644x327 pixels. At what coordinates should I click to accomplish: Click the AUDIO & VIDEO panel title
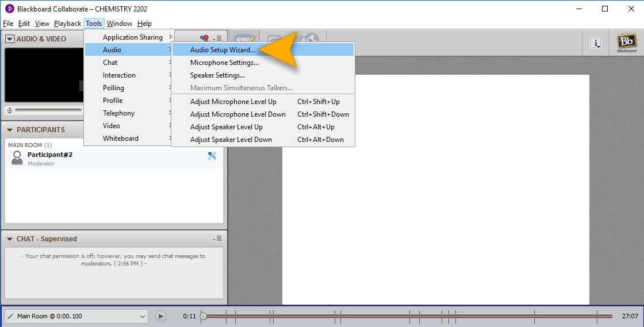coord(41,39)
